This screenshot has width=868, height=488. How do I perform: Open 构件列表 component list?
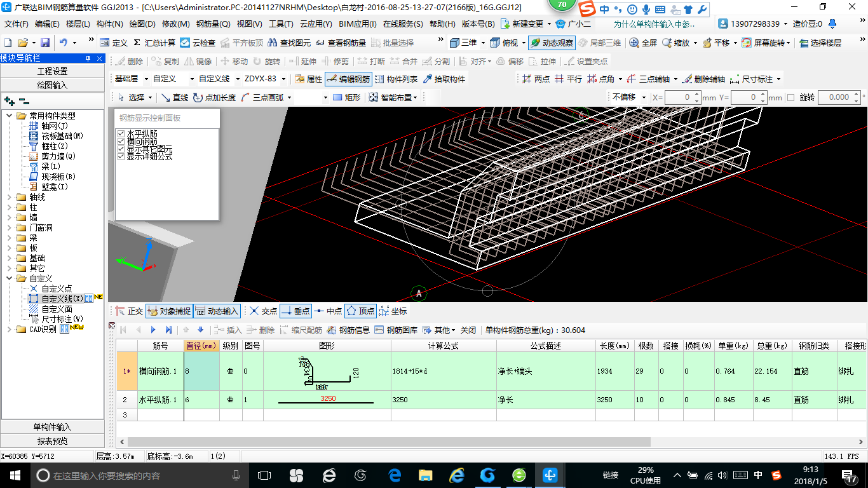point(396,79)
